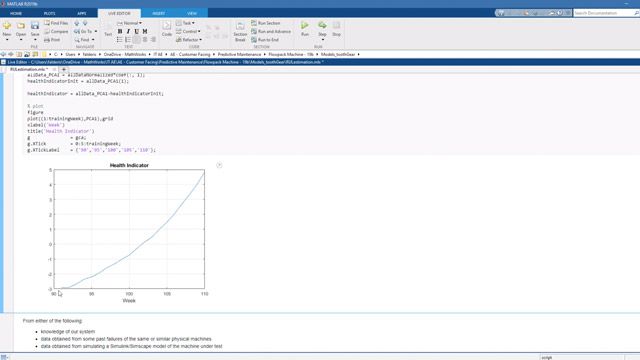Click the Stop button
Viewport: 640px width, 360px height.
(336, 29)
